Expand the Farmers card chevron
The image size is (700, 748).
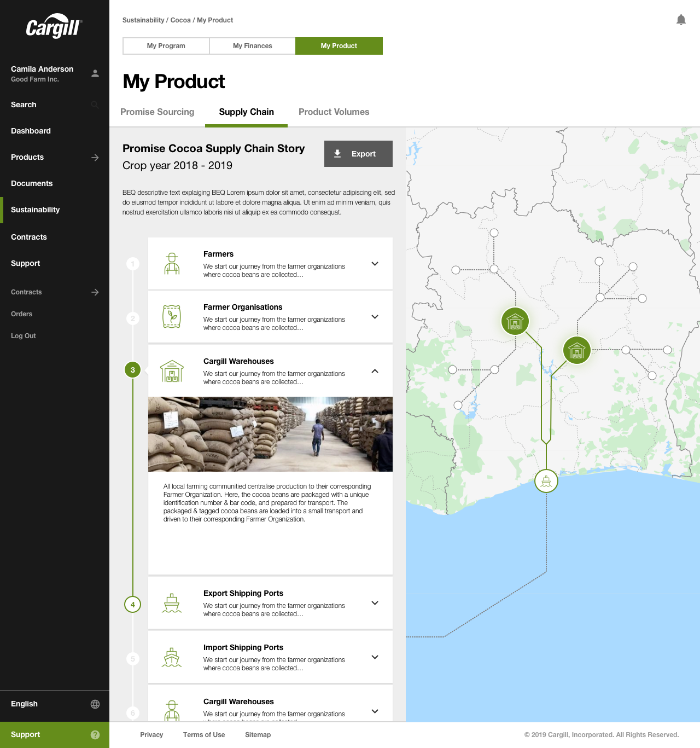(375, 264)
